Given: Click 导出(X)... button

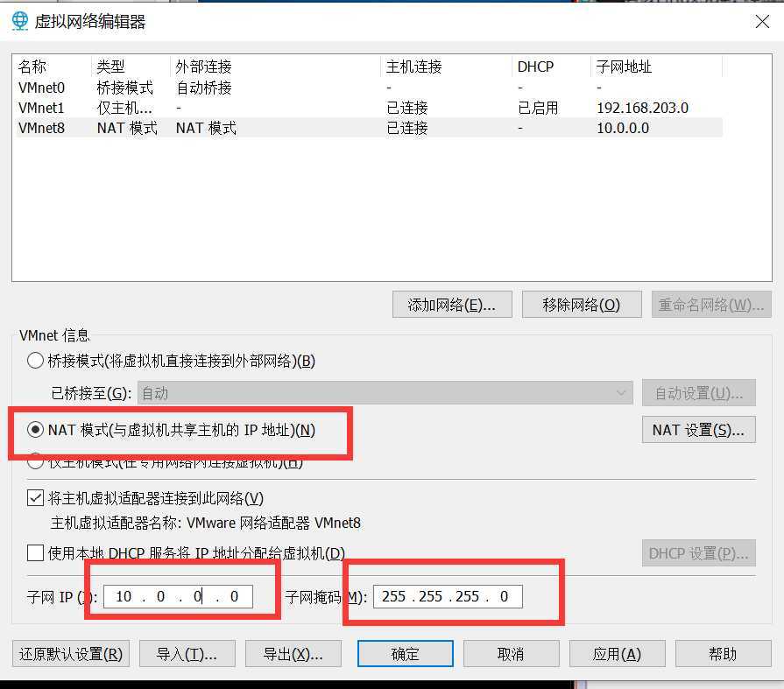Looking at the screenshot, I should [293, 653].
